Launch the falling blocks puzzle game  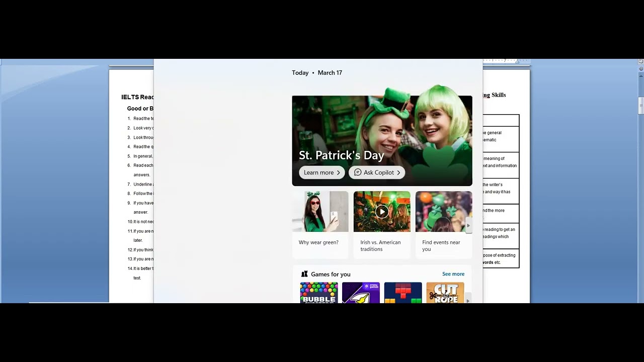tap(403, 293)
